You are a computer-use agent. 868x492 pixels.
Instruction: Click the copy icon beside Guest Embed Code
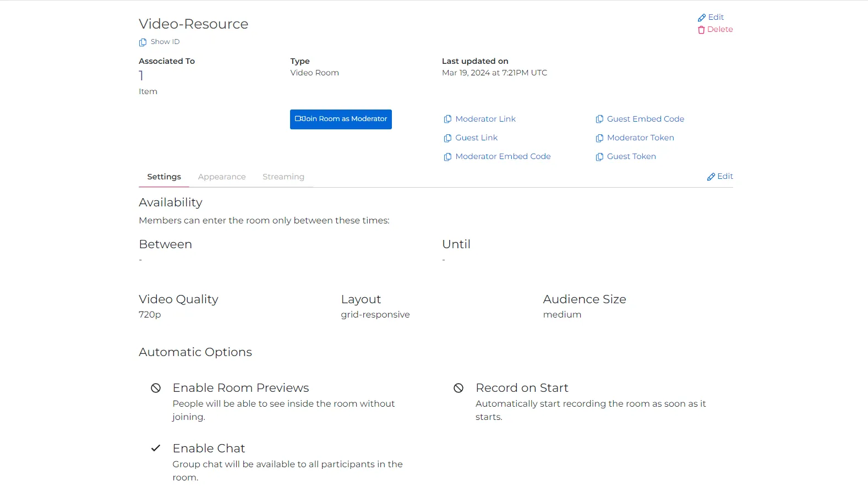[x=599, y=119]
